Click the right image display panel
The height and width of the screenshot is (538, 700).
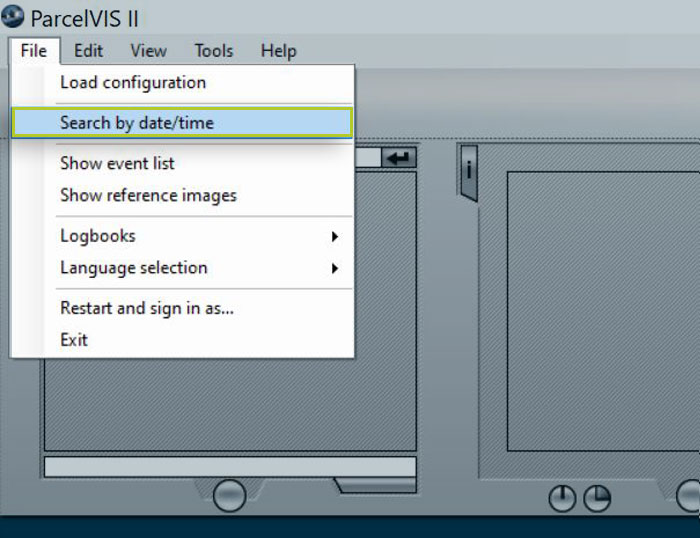click(x=603, y=311)
